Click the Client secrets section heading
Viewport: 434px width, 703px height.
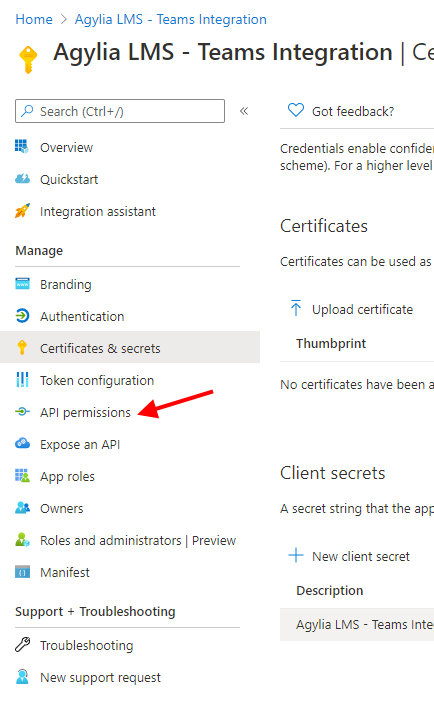(x=333, y=473)
